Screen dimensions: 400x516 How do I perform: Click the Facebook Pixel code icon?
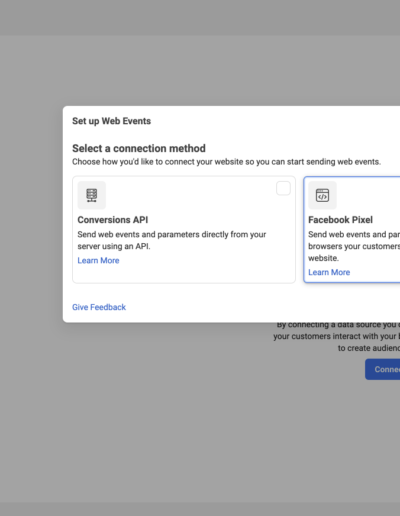[322, 195]
